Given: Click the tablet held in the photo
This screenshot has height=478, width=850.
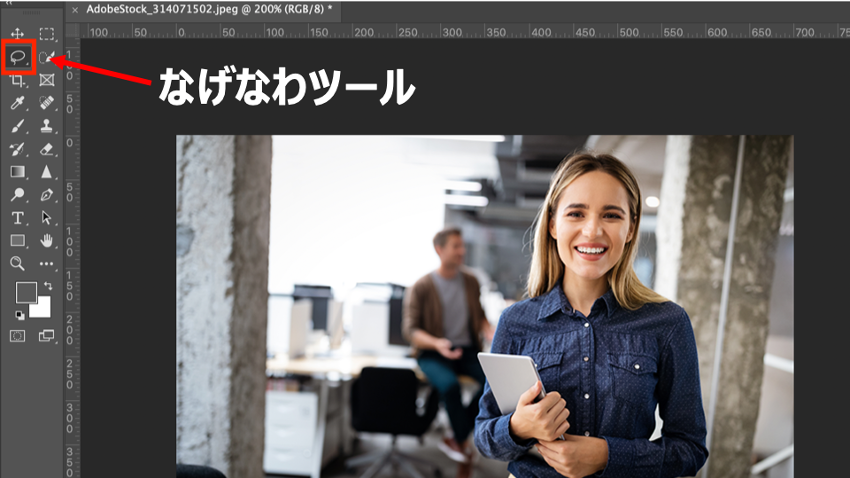Looking at the screenshot, I should click(x=510, y=382).
